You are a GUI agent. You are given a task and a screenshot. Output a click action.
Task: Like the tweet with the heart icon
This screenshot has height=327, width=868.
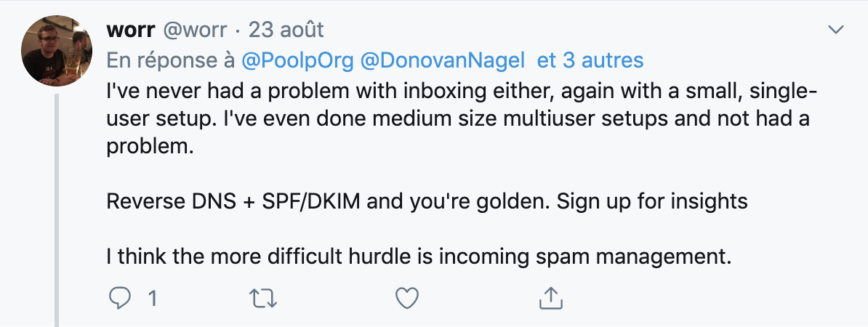pyautogui.click(x=407, y=299)
